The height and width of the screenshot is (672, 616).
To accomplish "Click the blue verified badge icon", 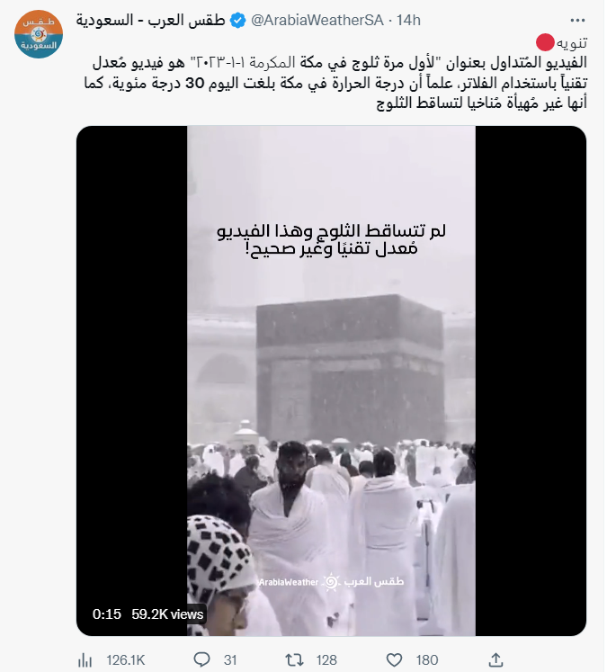I will [238, 20].
